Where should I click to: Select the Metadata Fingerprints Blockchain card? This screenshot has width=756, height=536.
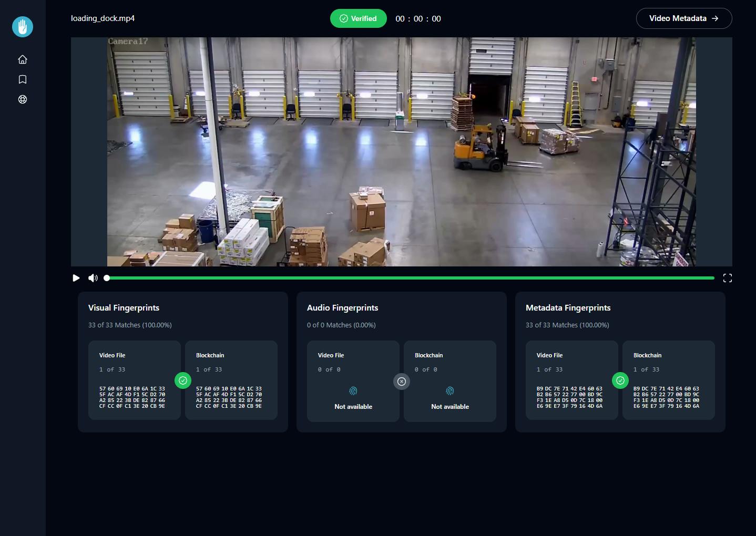coord(669,380)
